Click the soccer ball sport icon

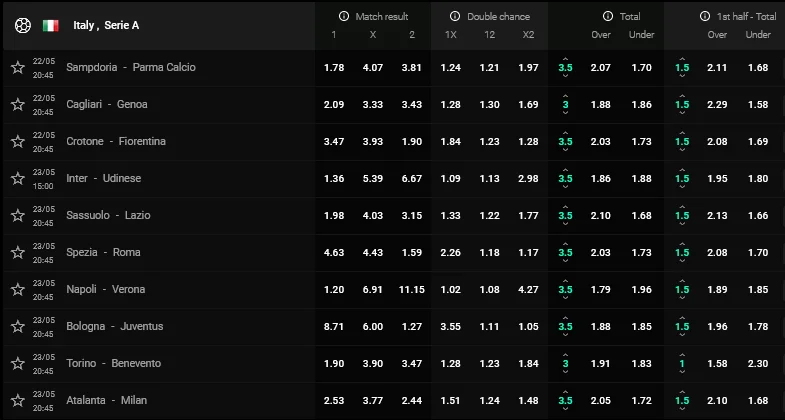tap(22, 25)
